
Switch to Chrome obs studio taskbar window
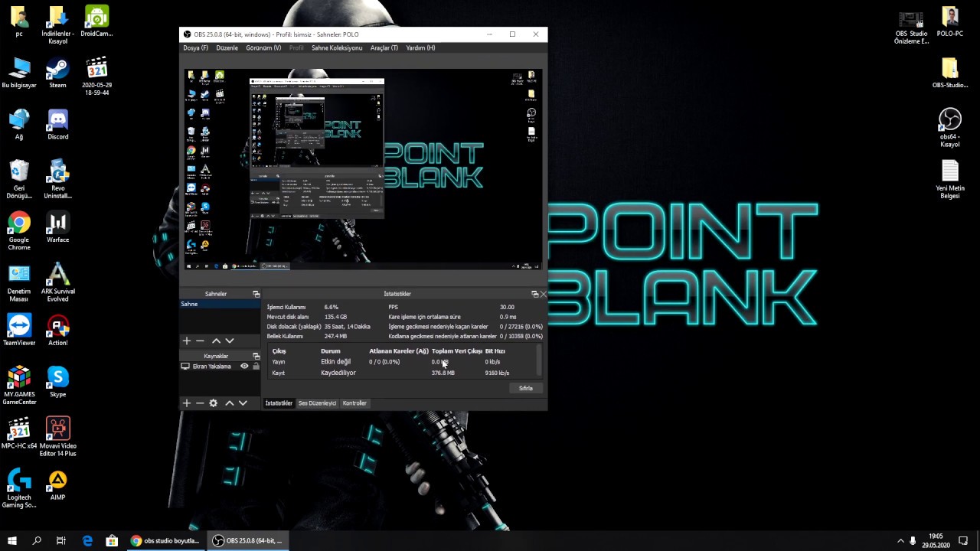point(165,541)
